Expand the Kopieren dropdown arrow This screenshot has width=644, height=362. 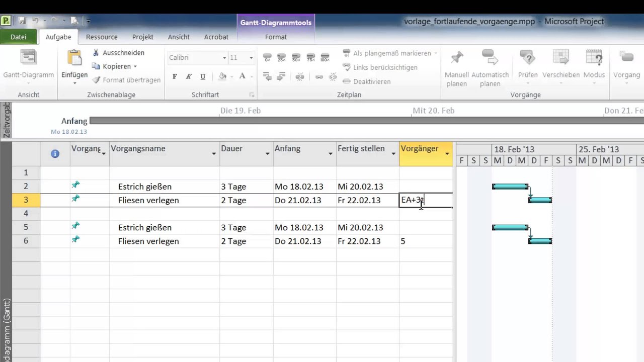tap(135, 66)
